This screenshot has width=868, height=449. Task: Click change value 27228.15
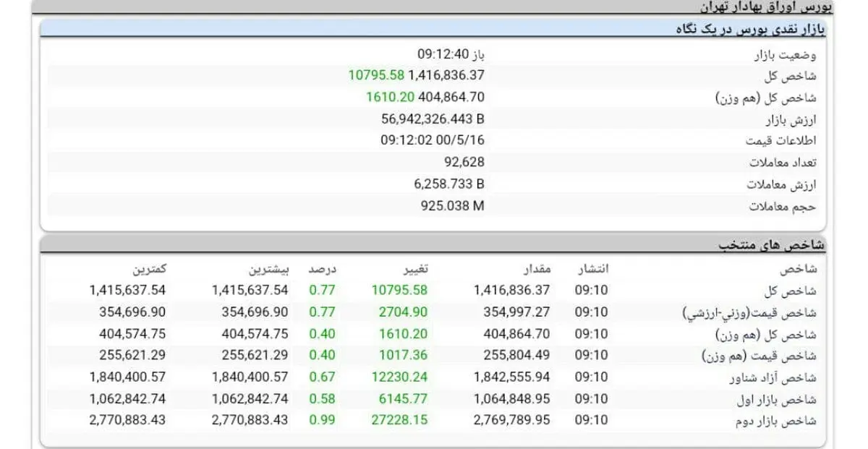(399, 420)
